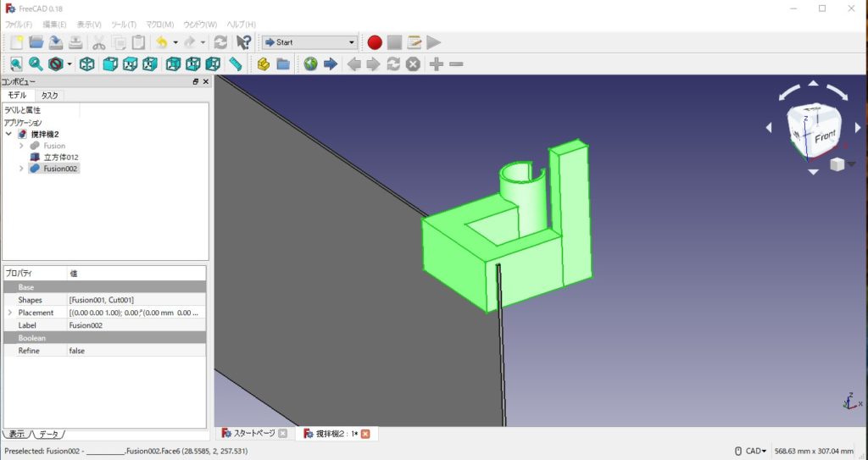Viewport: 868px width, 460px height.
Task: Click the browser Zoom In plus icon
Action: (x=437, y=64)
